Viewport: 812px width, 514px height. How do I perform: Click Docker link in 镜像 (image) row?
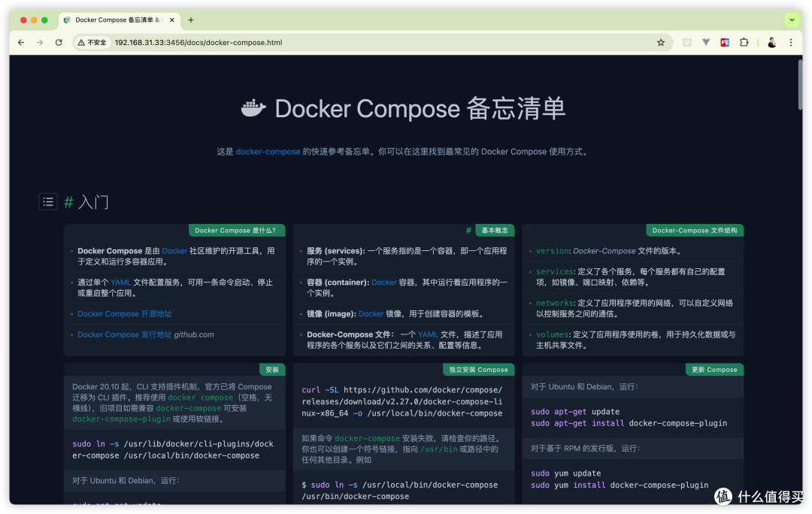click(x=371, y=313)
